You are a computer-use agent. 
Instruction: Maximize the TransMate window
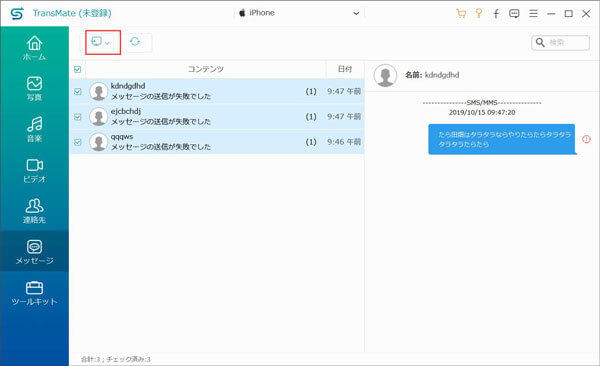point(569,14)
